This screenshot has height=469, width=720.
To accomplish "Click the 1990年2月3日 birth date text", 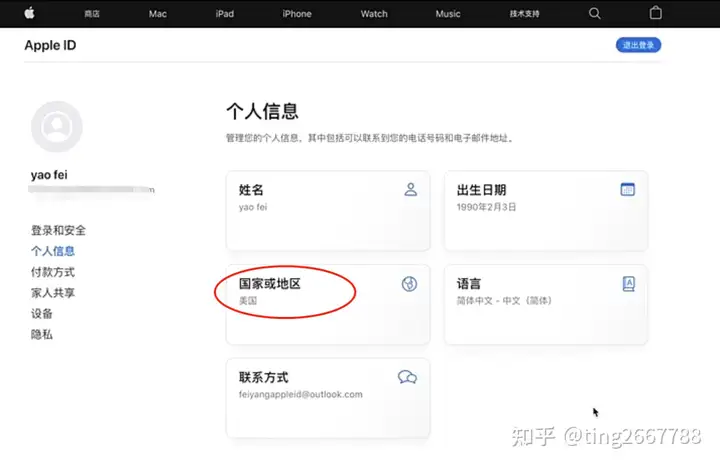I will [x=486, y=207].
